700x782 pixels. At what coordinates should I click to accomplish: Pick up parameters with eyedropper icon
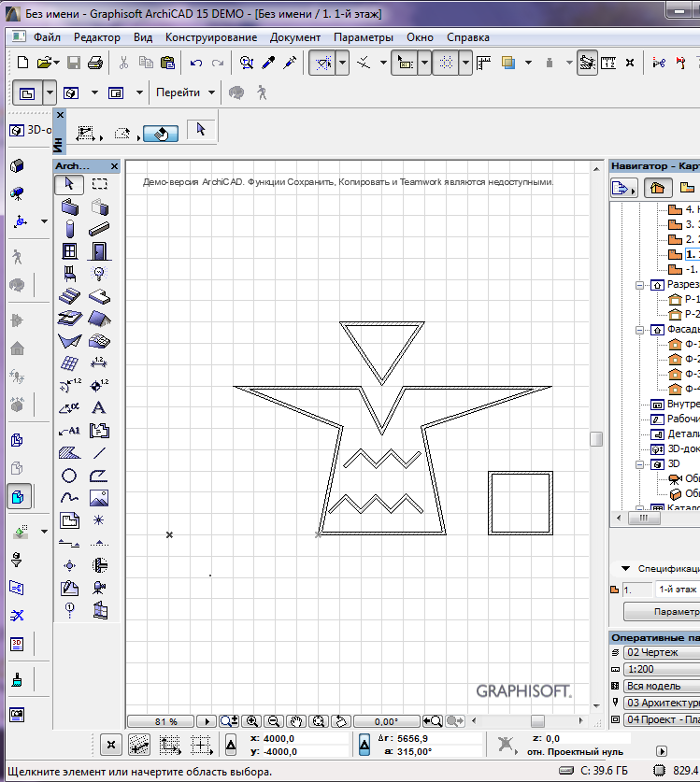(268, 63)
